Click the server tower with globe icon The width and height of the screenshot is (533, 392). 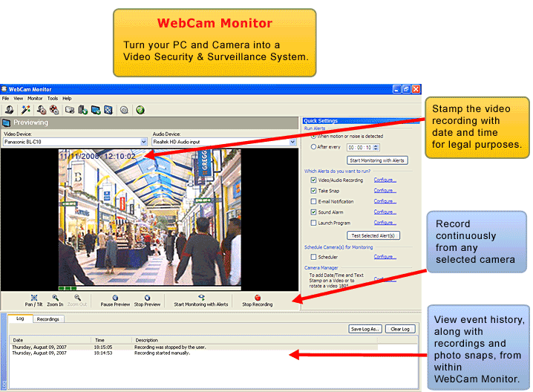82,110
